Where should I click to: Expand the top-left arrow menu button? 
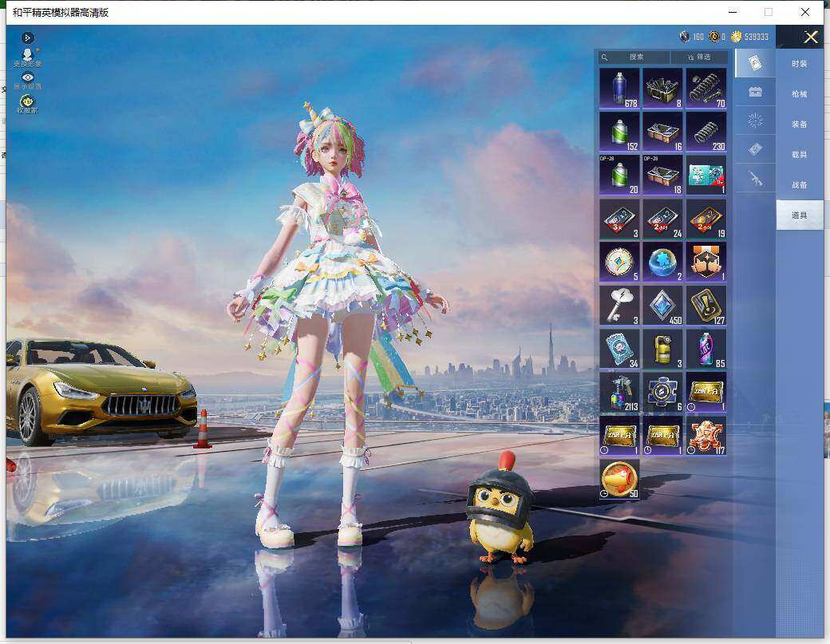tap(27, 38)
